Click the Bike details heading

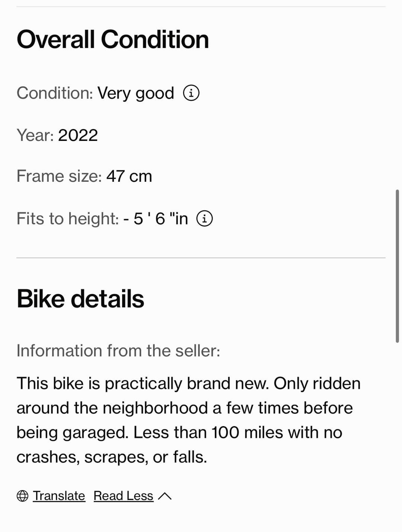coord(80,299)
